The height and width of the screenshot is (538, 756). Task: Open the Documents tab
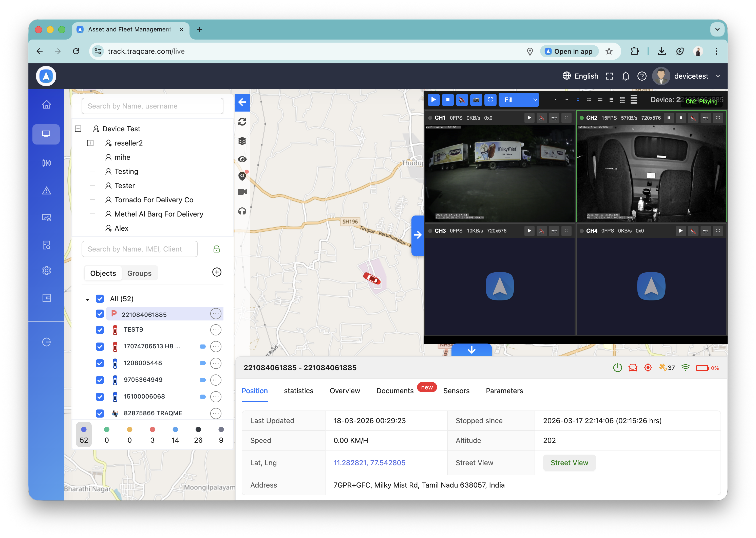(395, 391)
